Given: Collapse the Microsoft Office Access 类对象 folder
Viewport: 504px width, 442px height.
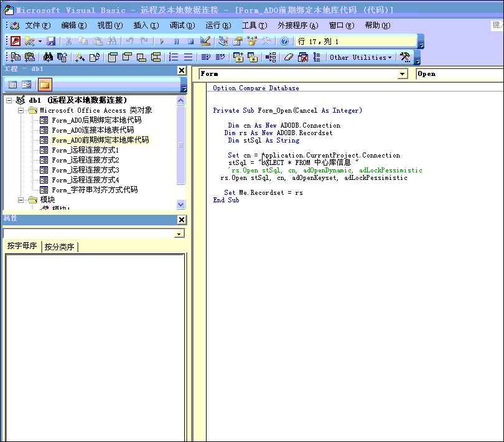Looking at the screenshot, I should pos(21,110).
